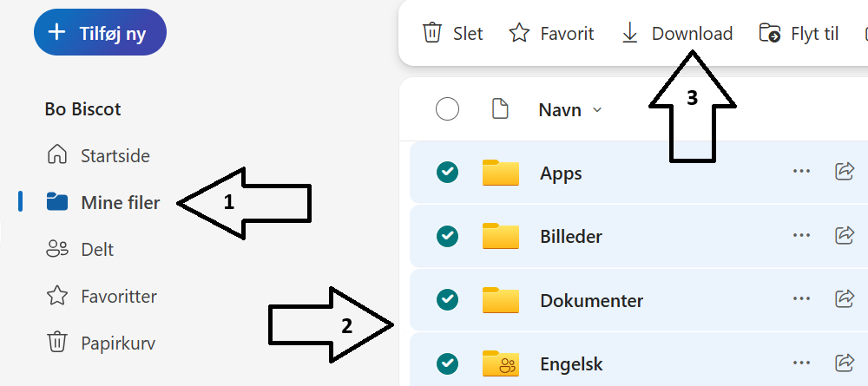
Task: Open Delt in the sidebar
Action: (x=80, y=250)
